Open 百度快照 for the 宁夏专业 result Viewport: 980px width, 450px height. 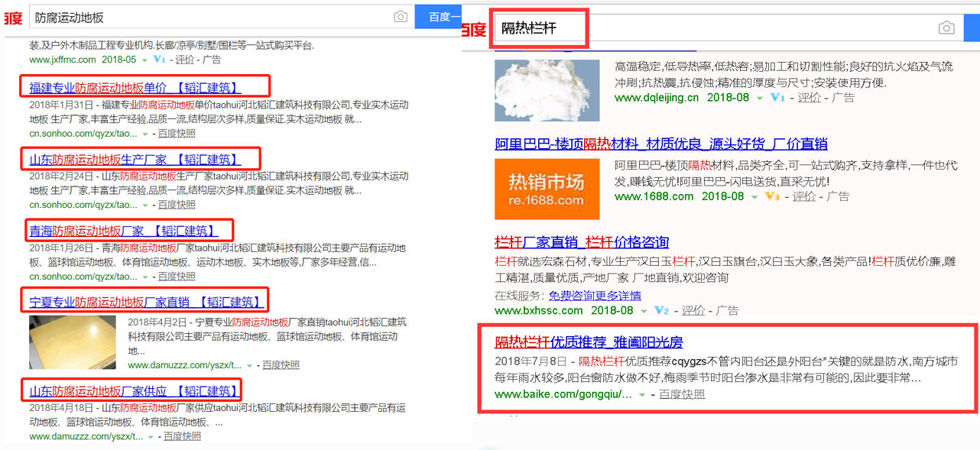[x=281, y=366]
